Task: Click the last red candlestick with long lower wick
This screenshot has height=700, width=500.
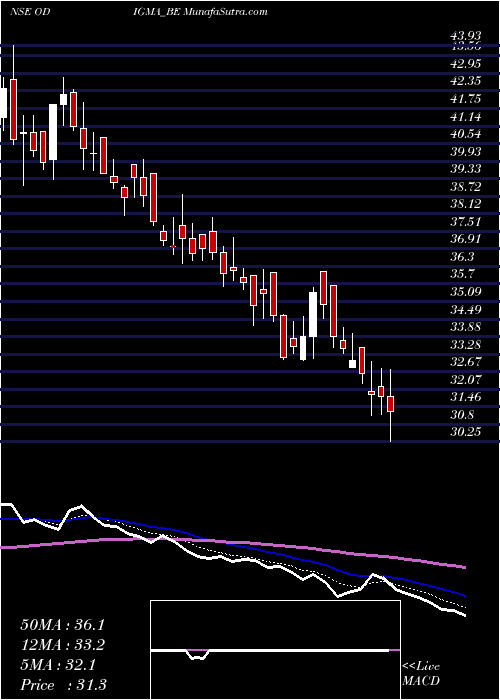Action: point(391,405)
